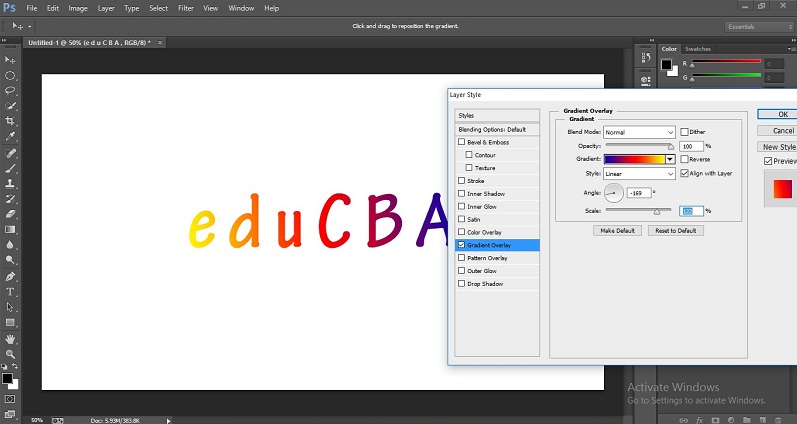Image resolution: width=797 pixels, height=424 pixels.
Task: Select Blending Options: Default row
Action: [x=497, y=130]
